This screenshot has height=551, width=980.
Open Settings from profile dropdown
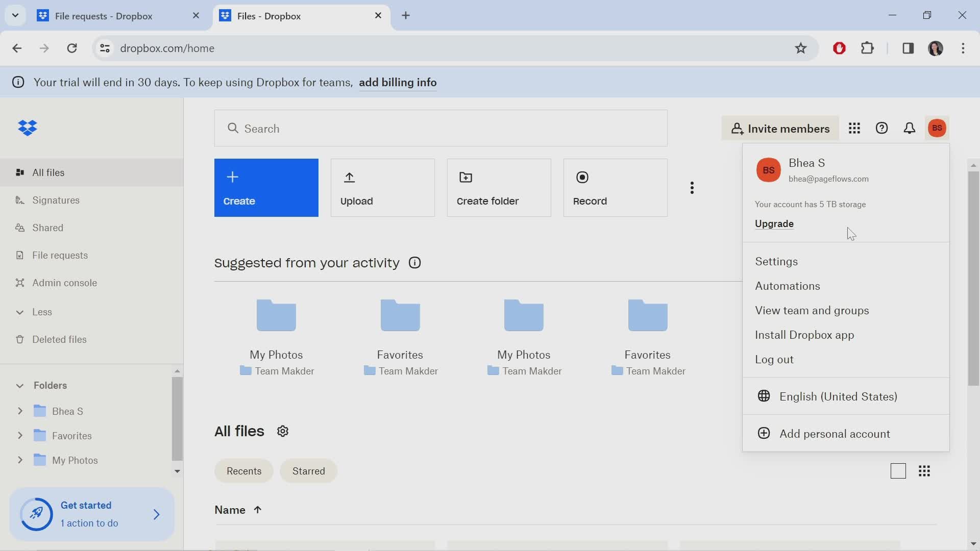pyautogui.click(x=776, y=261)
